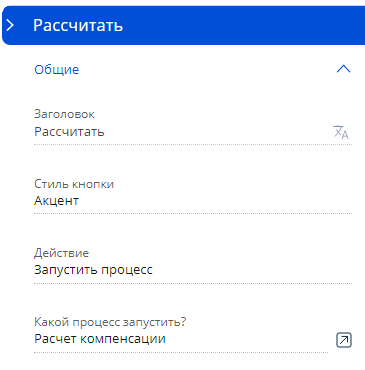Click the Какой процесс запустить? label
The height and width of the screenshot is (370, 365).
point(110,322)
